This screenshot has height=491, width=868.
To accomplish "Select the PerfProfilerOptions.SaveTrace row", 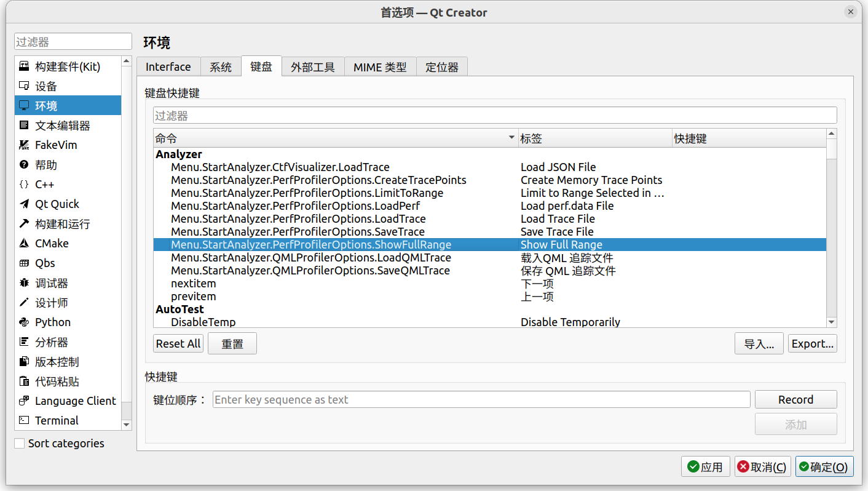I will click(490, 232).
